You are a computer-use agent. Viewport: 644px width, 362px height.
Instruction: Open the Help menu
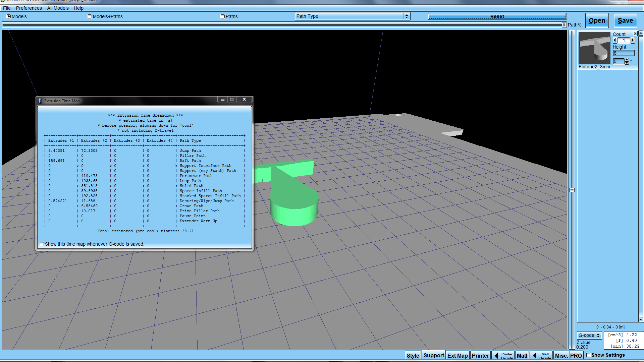click(78, 8)
